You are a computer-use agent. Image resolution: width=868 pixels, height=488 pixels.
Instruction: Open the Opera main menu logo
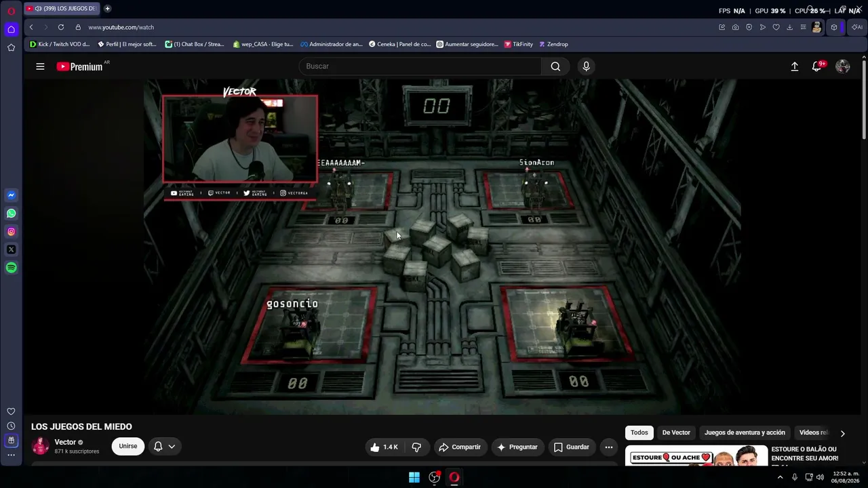click(x=11, y=11)
